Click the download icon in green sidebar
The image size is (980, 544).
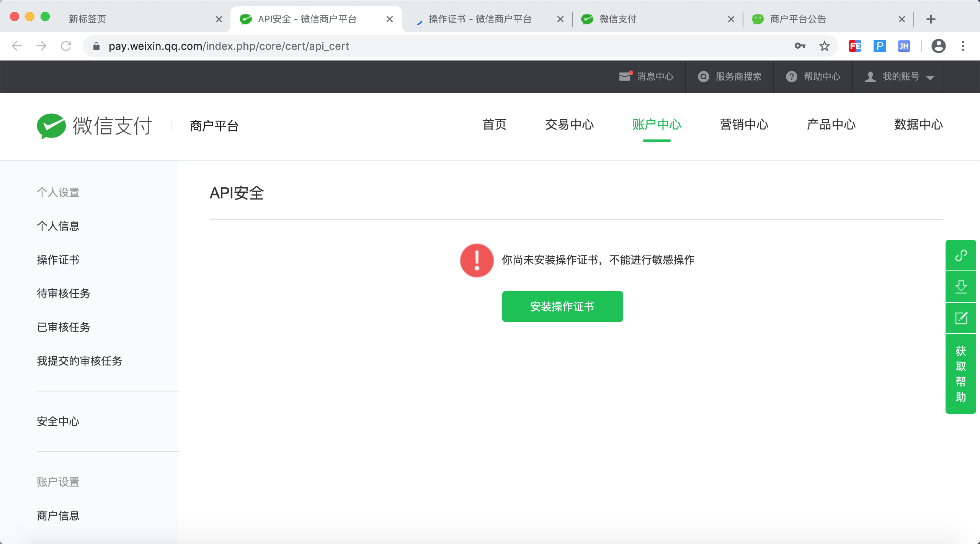(x=961, y=287)
